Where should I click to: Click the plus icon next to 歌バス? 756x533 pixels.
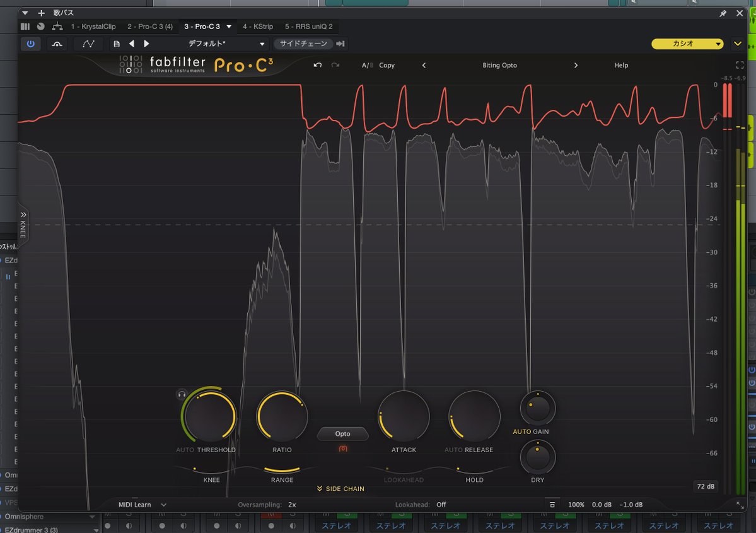coord(42,13)
